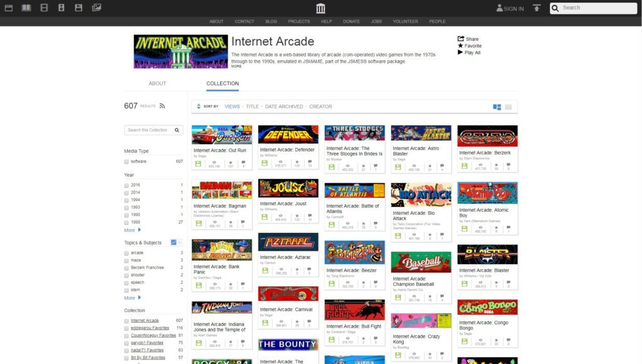Viewport: 642px width, 364px height.
Task: Open the Defender game thumbnail
Action: (x=288, y=135)
